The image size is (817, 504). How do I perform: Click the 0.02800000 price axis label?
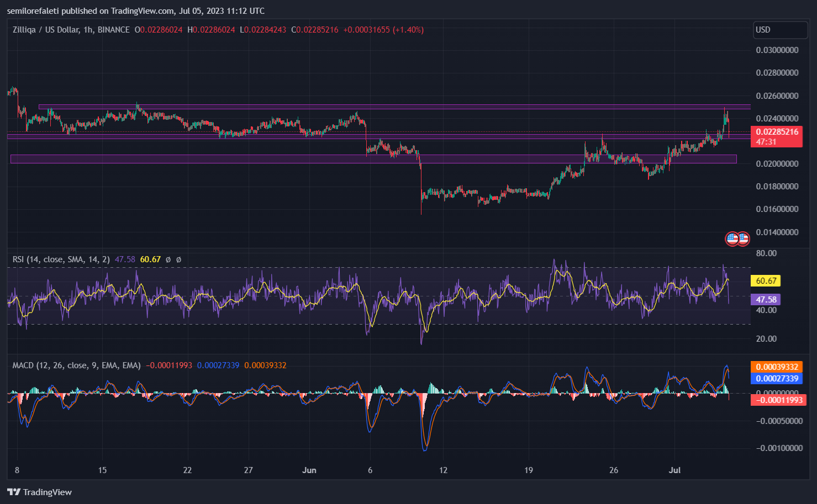(x=777, y=73)
